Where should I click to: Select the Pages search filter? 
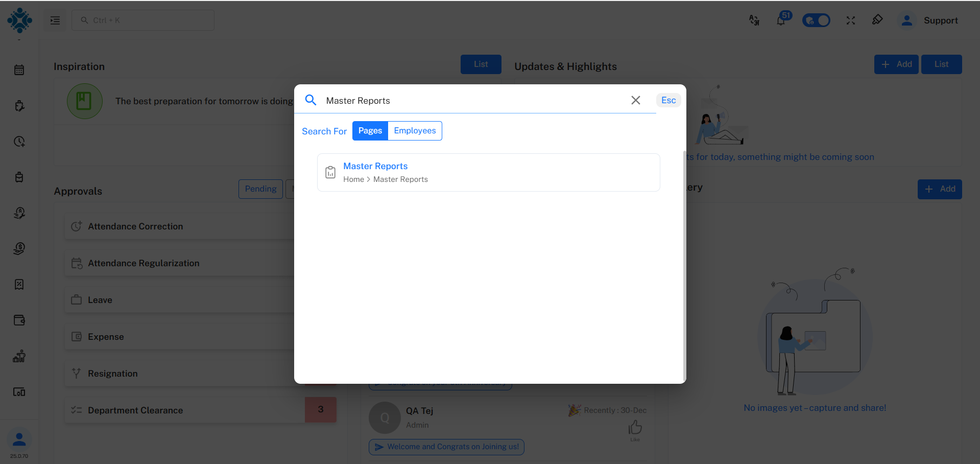point(370,131)
